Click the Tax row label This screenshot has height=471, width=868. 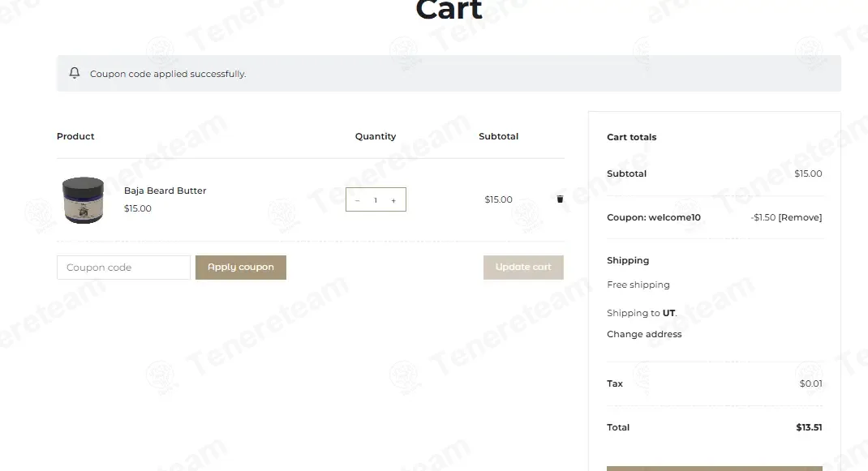(614, 383)
